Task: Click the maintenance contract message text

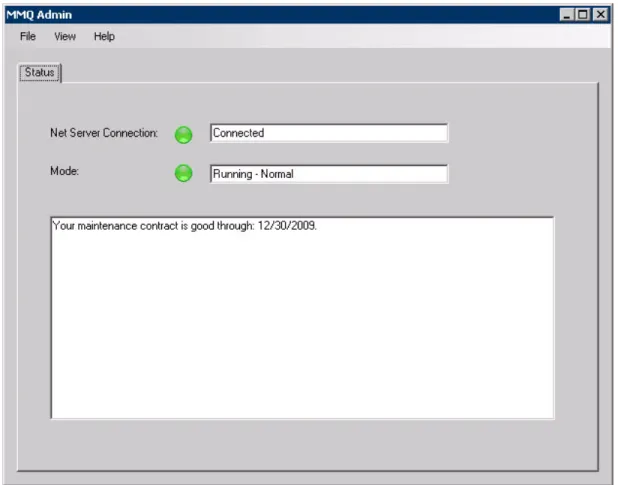Action: click(184, 226)
